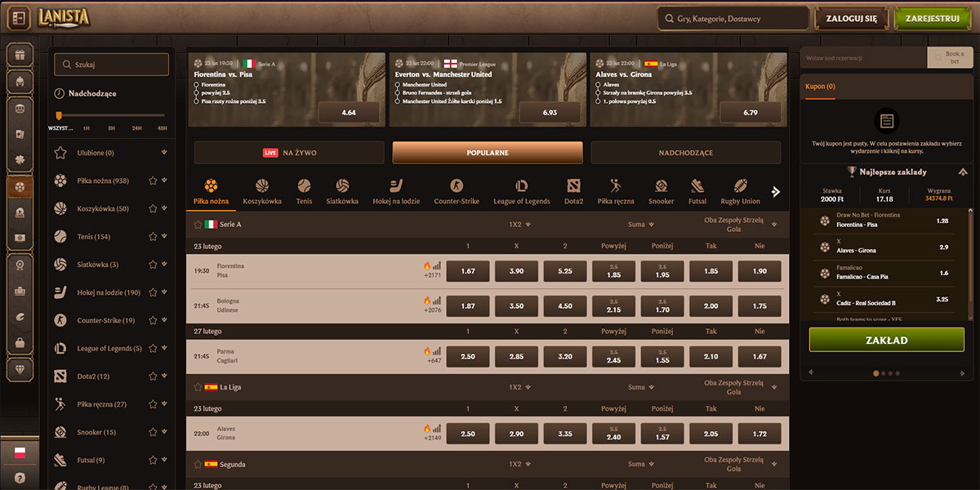This screenshot has width=980, height=490.
Task: Toggle favorite star for Serie A league
Action: [x=198, y=225]
